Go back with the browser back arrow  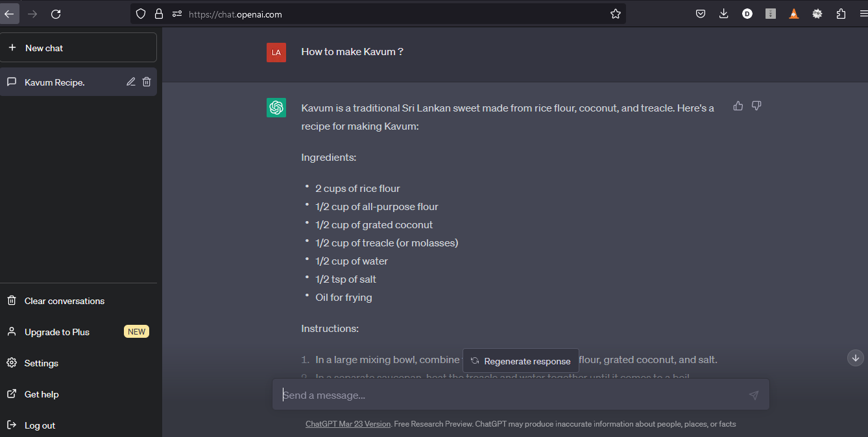click(9, 14)
